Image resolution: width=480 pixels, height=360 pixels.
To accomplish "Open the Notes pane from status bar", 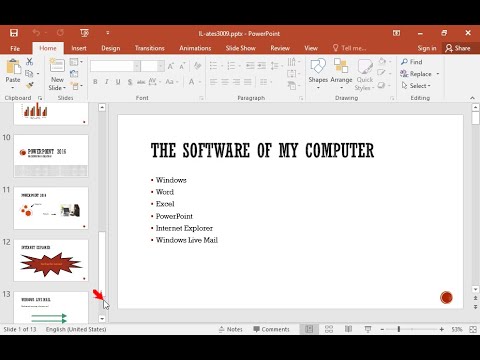I will [231, 329].
